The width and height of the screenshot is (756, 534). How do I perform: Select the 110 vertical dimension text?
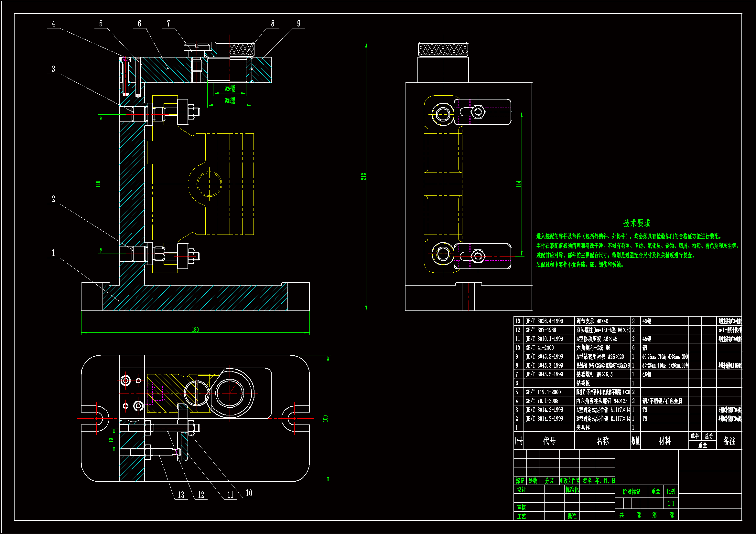pyautogui.click(x=98, y=184)
